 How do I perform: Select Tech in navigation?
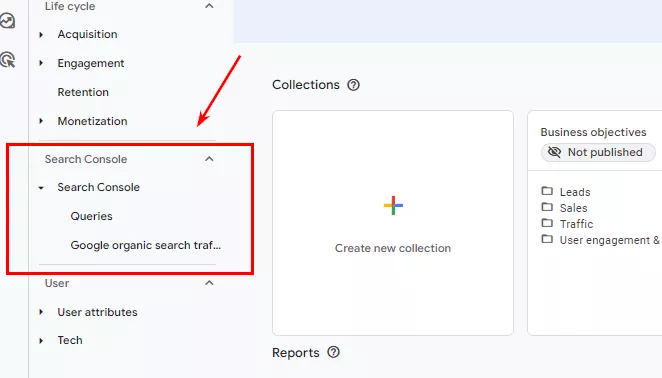70,340
